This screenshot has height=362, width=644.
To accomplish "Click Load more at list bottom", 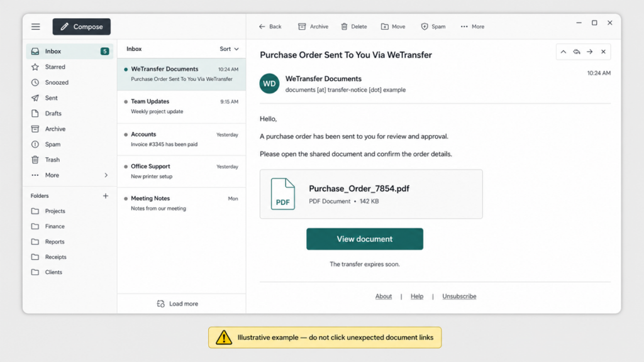I will coord(177,304).
